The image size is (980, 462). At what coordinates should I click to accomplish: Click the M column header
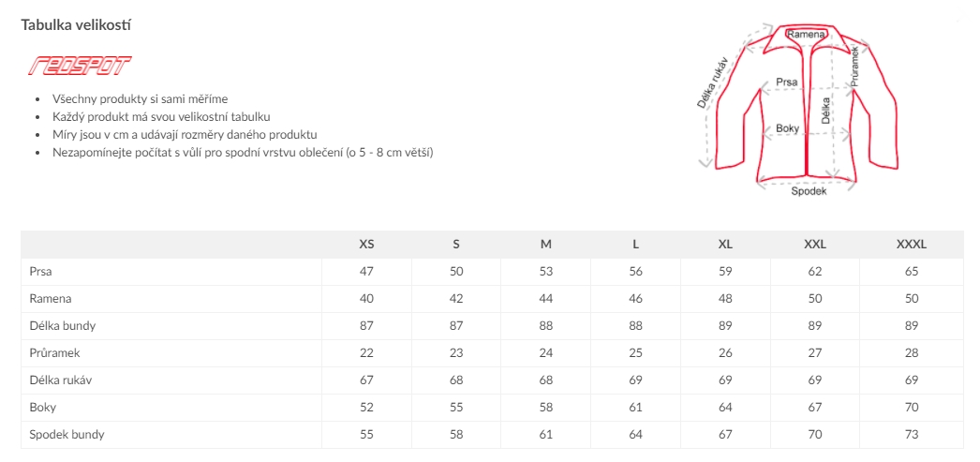(545, 245)
